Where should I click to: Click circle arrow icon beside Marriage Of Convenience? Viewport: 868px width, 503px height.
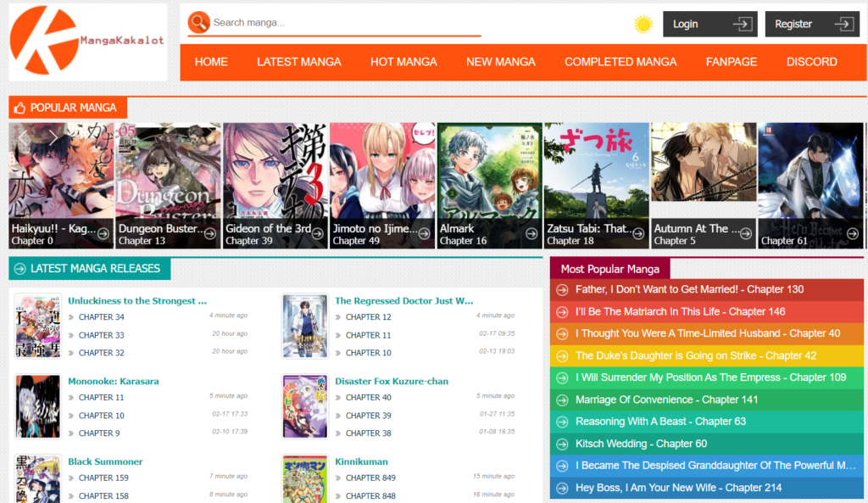562,400
